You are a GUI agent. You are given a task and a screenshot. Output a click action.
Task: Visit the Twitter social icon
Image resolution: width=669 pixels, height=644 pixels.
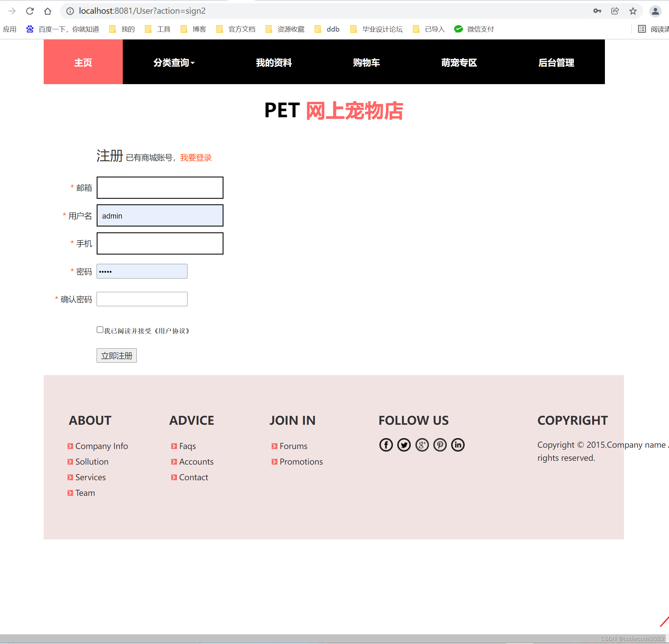coord(404,445)
